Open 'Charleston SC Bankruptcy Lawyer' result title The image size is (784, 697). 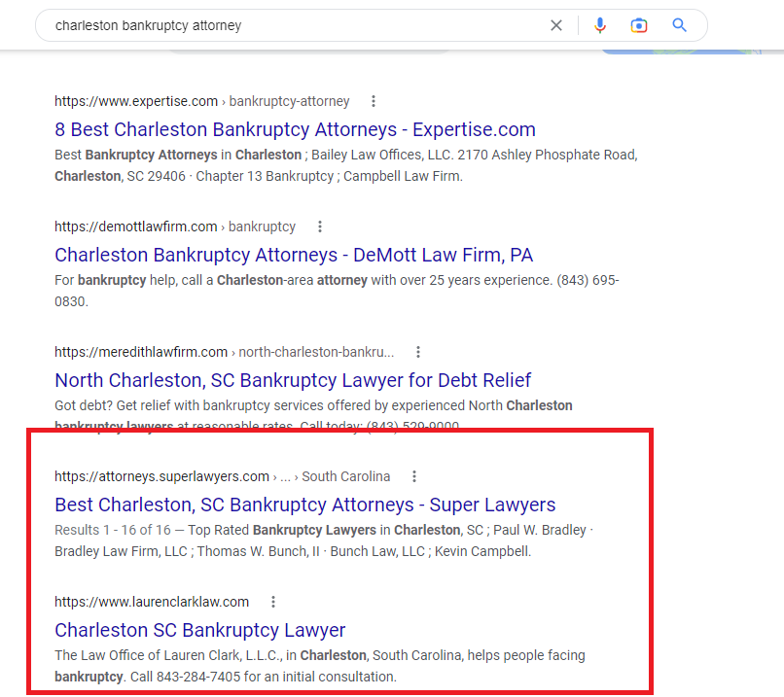coord(200,630)
